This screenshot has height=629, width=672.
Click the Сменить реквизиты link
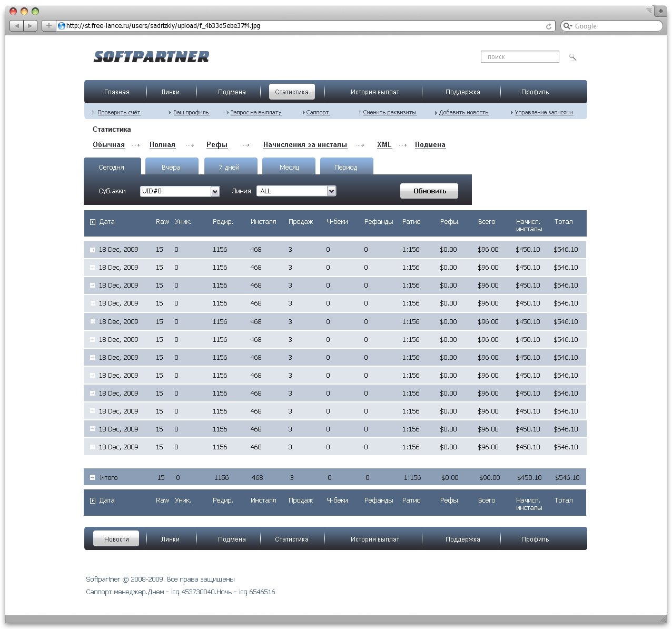pos(390,112)
